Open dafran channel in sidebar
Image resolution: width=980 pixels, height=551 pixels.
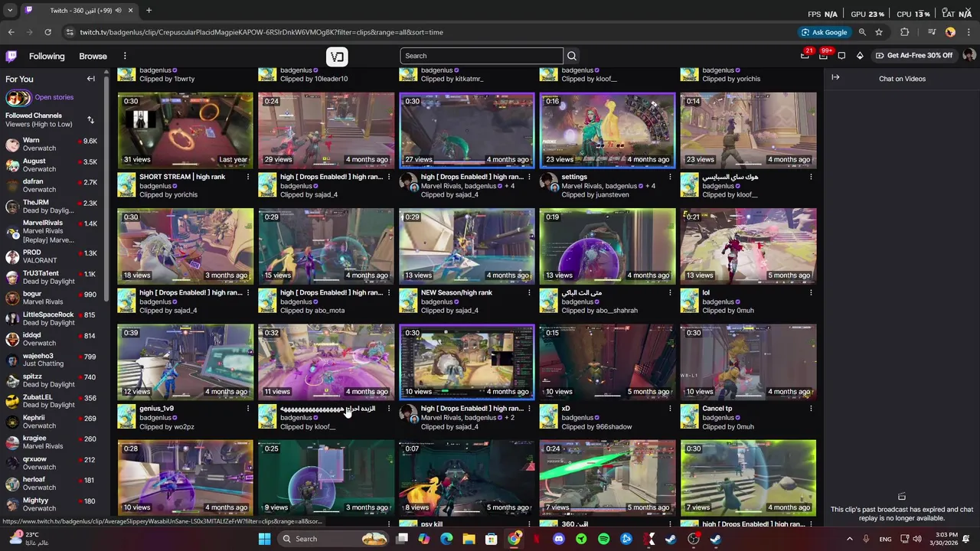click(52, 185)
